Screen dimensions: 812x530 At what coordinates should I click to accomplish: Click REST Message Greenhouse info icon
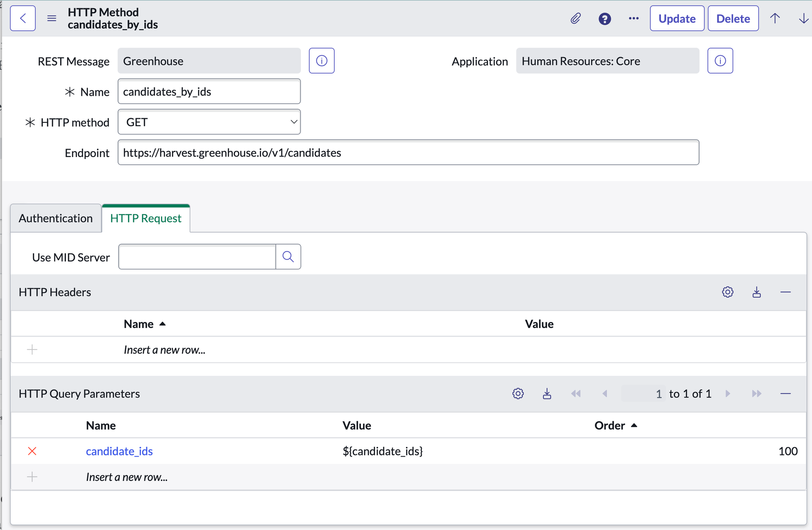(x=322, y=61)
